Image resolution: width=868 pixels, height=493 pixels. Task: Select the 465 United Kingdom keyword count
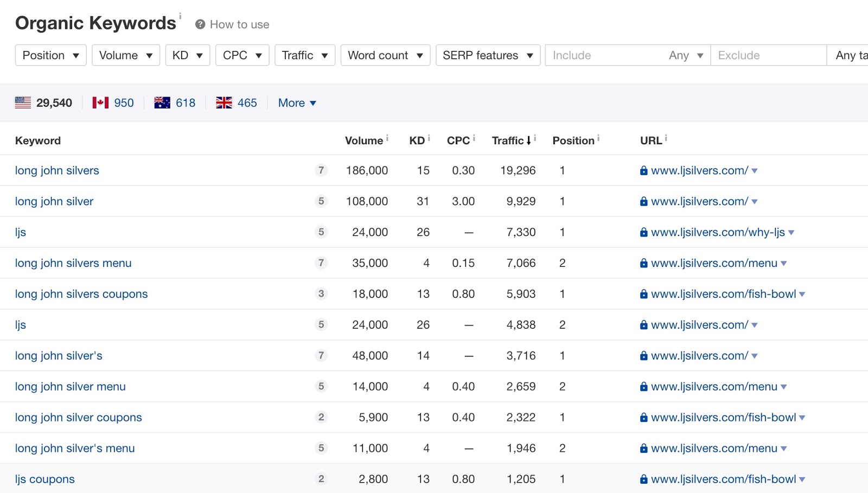tap(247, 103)
